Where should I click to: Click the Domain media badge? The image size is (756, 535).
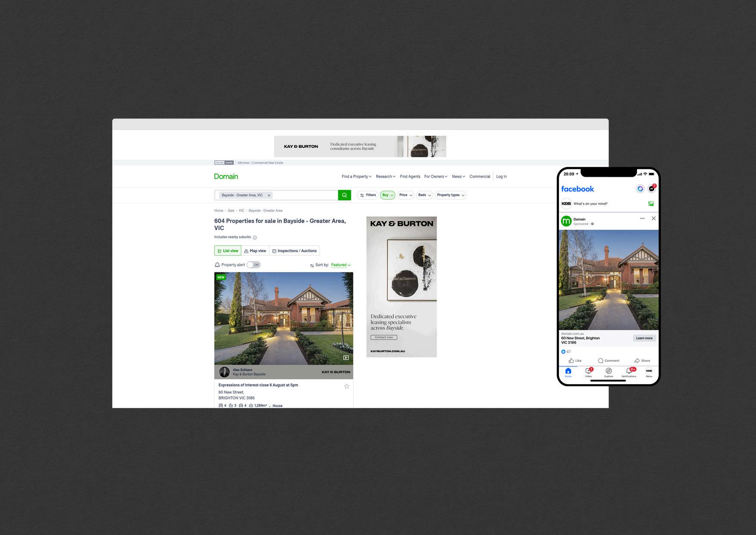click(224, 163)
